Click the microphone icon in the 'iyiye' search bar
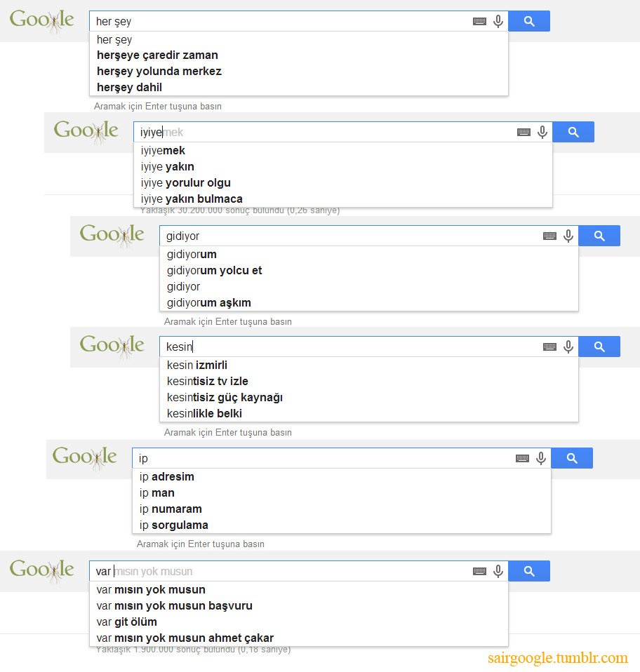 click(542, 132)
